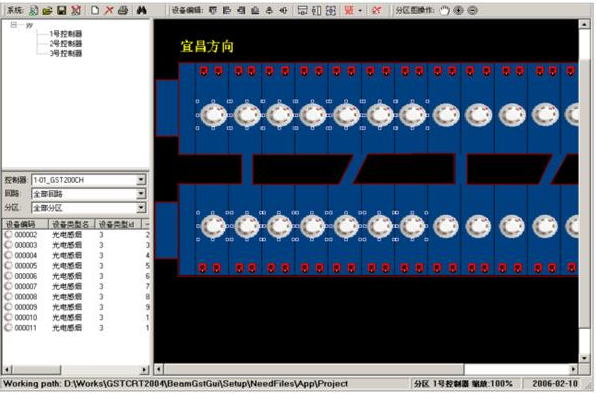The image size is (596, 396).
Task: Select 3号控制器 in the tree
Action: [66, 53]
